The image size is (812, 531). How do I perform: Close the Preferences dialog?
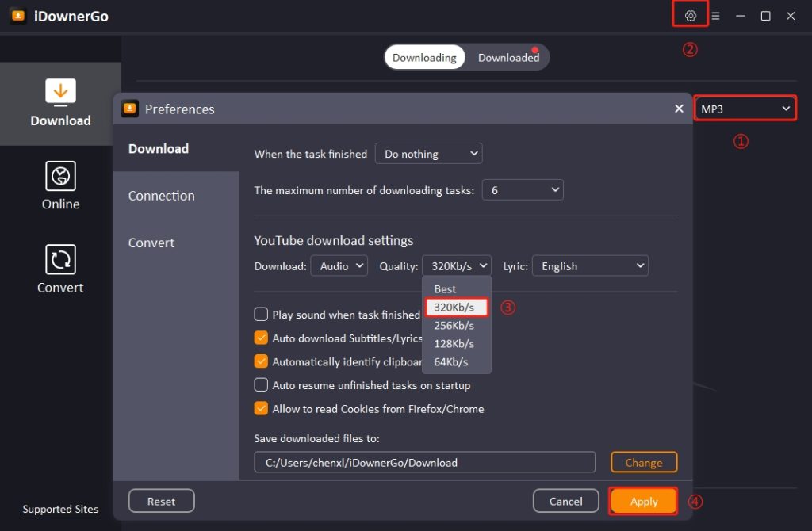pyautogui.click(x=679, y=109)
